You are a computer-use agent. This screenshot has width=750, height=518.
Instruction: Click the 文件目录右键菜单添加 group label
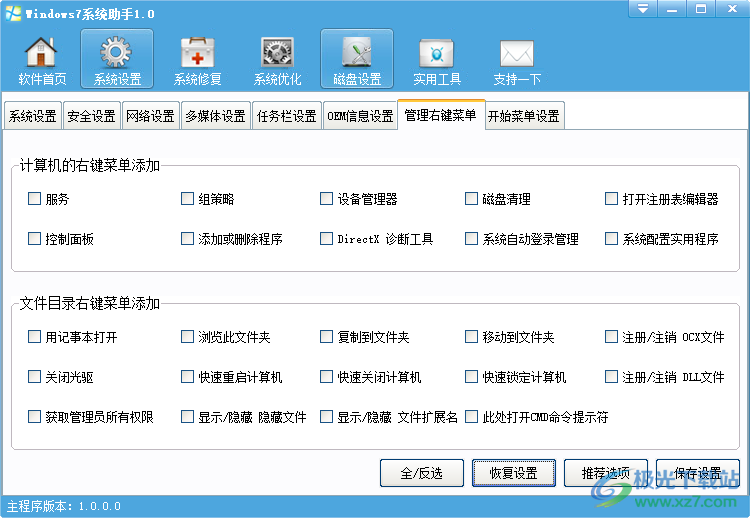pyautogui.click(x=89, y=303)
